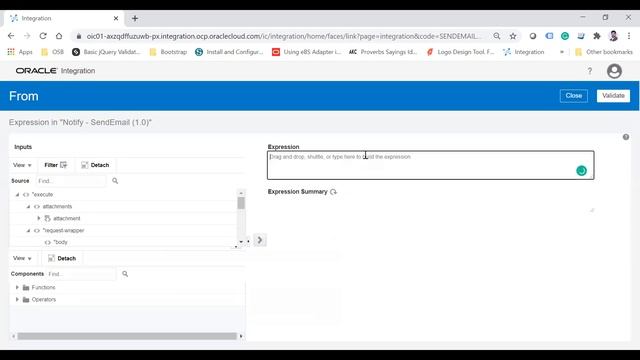The height and width of the screenshot is (360, 640).
Task: Click the Inputs panel horizontal scrollbar
Action: [x=127, y=336]
